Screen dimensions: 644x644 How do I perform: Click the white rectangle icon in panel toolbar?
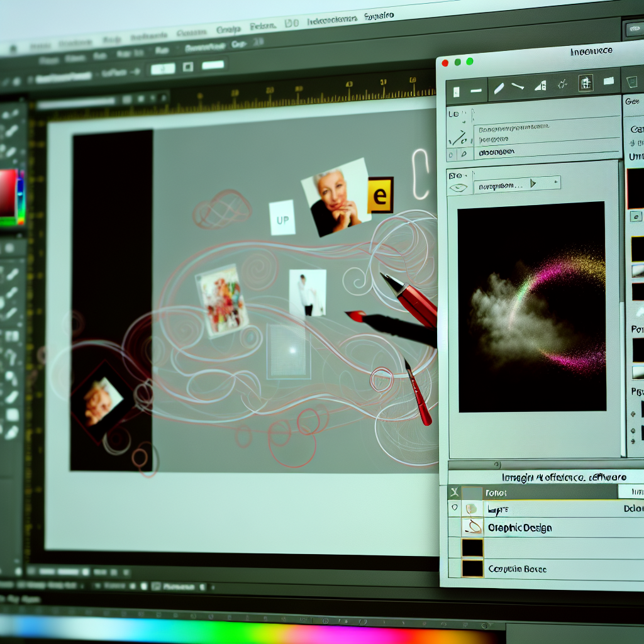608,80
